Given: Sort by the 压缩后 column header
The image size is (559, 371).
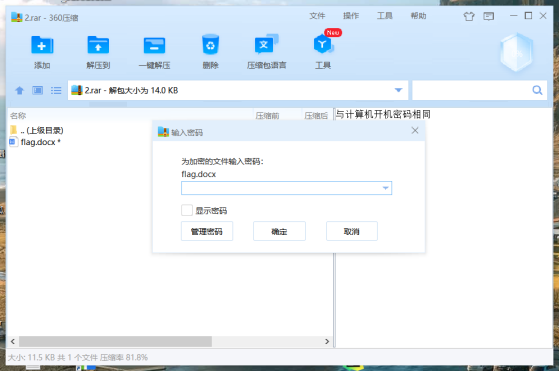Looking at the screenshot, I should (x=316, y=115).
